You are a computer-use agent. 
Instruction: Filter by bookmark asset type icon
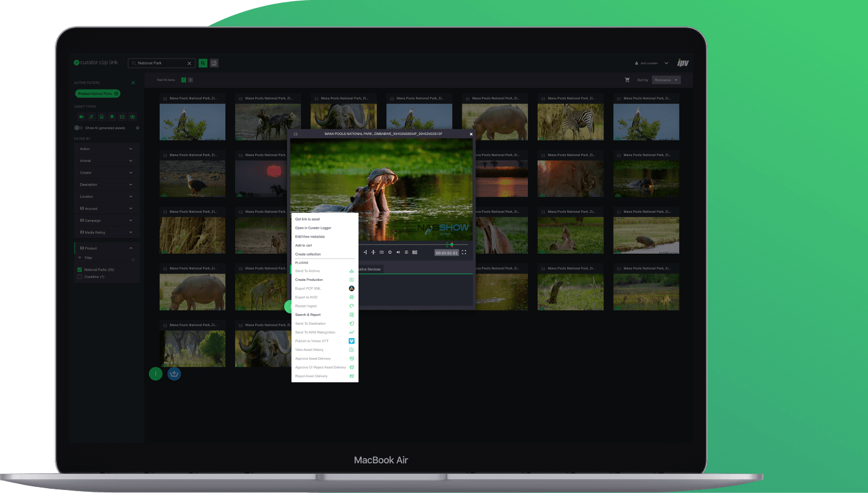point(112,116)
